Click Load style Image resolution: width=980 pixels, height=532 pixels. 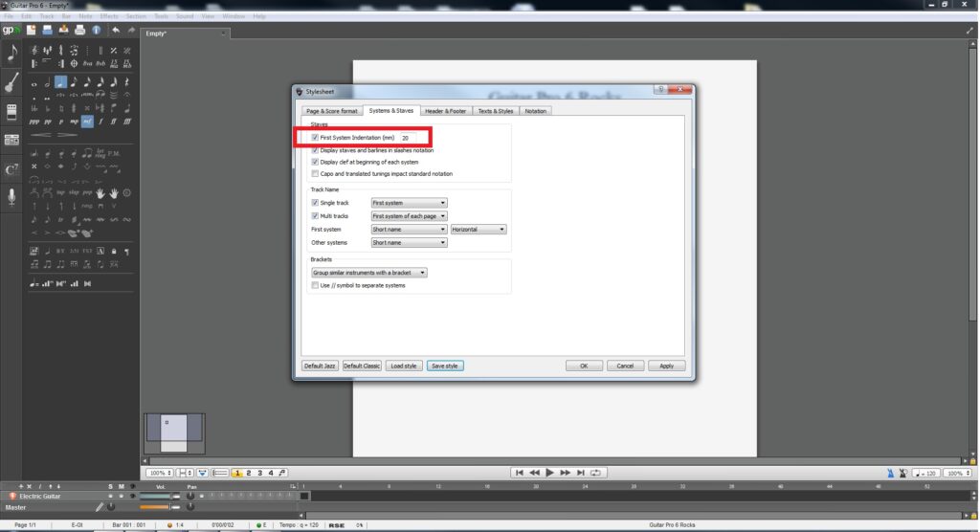404,366
